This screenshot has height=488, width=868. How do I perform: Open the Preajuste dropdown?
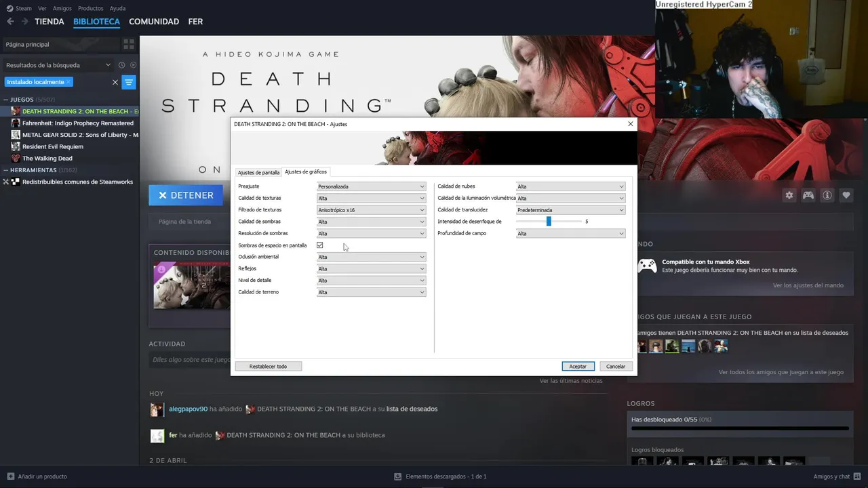tap(371, 186)
